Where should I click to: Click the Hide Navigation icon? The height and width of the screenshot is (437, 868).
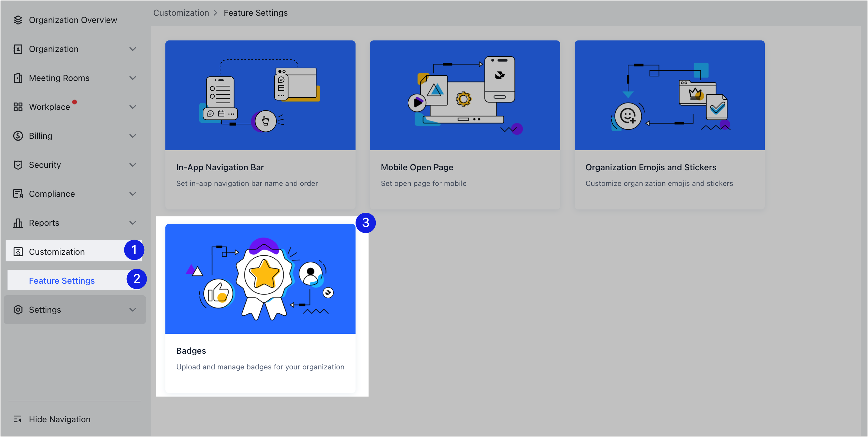pos(18,419)
